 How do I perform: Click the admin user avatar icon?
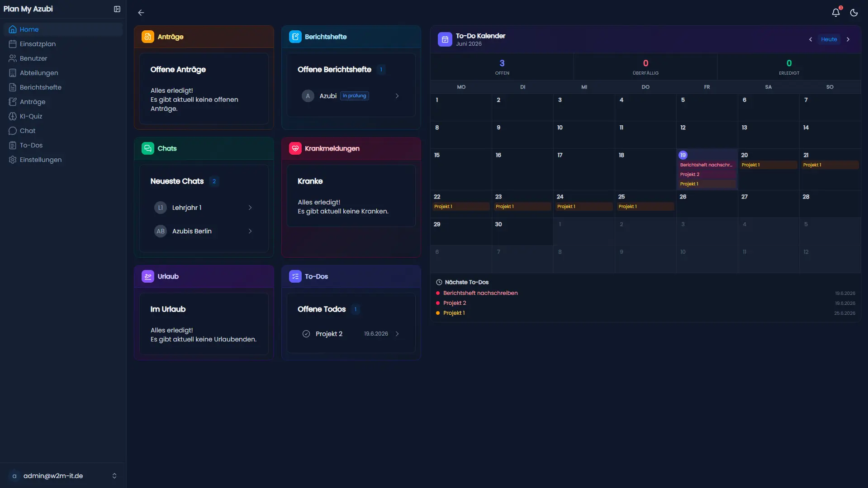tap(14, 476)
